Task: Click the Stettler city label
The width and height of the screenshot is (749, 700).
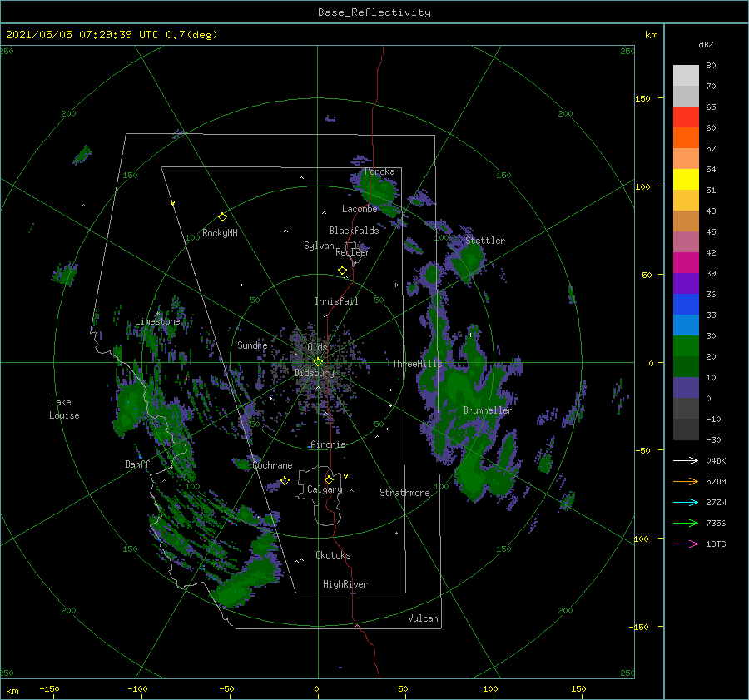Action: click(485, 241)
